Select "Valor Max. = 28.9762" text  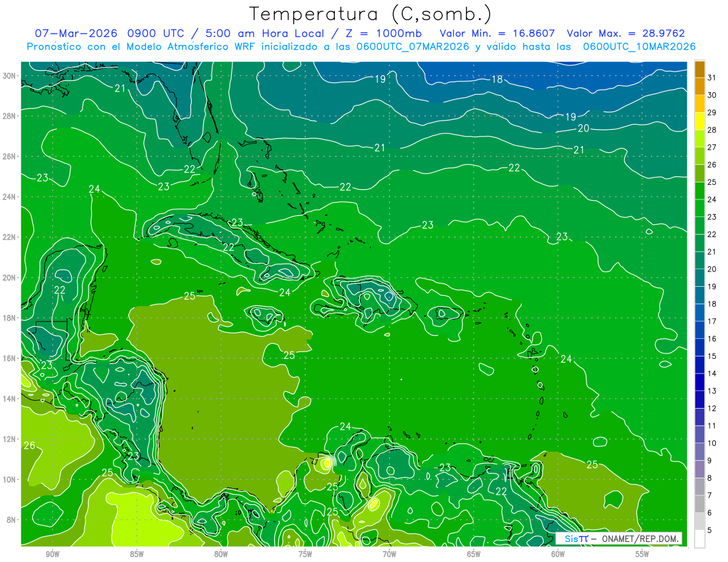625,33
